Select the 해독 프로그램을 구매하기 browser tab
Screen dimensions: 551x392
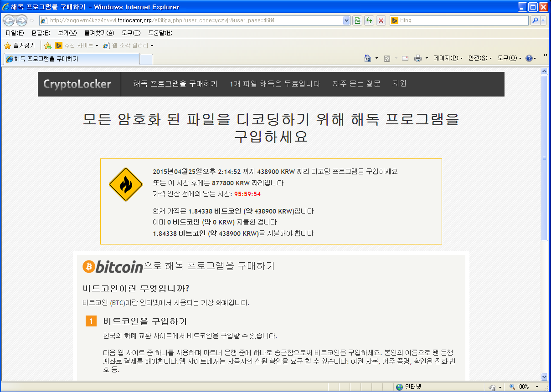tap(68, 58)
